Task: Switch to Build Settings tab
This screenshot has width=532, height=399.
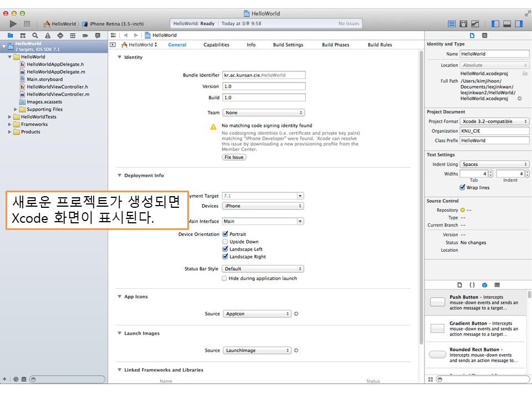Action: tap(288, 45)
